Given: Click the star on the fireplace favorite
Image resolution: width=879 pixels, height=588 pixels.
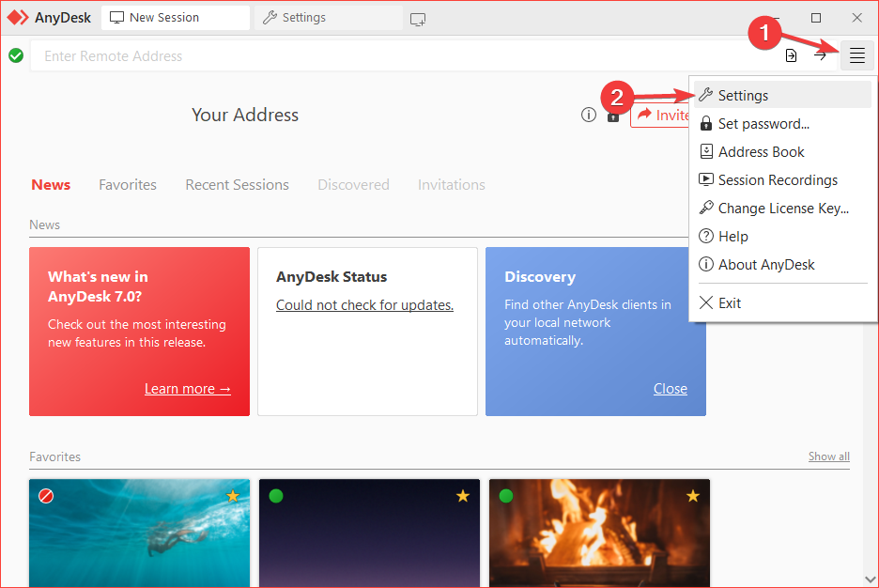Looking at the screenshot, I should pyautogui.click(x=693, y=496).
